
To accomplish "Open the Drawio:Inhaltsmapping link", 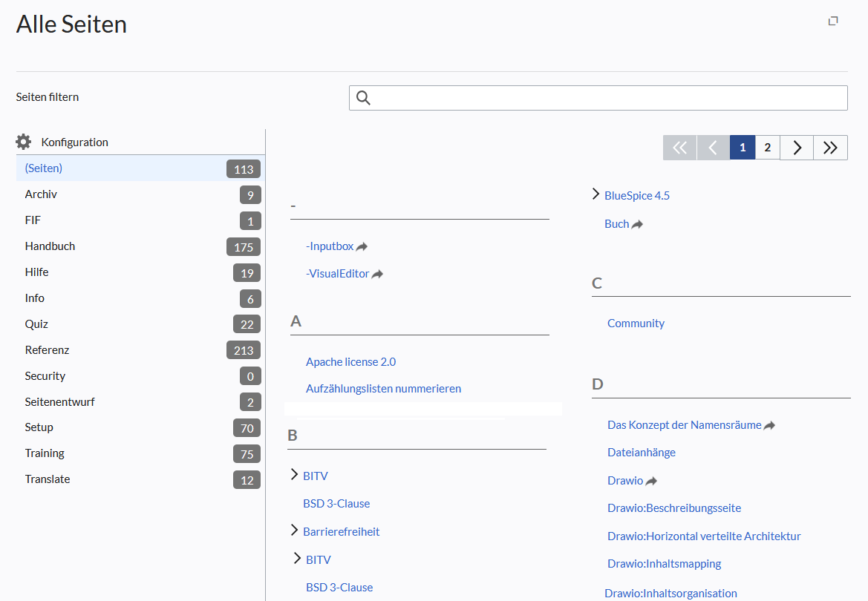I will 664,564.
